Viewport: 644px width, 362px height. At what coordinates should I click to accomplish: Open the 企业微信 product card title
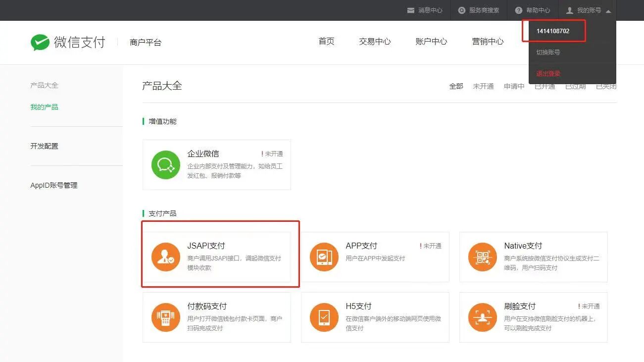(x=203, y=154)
